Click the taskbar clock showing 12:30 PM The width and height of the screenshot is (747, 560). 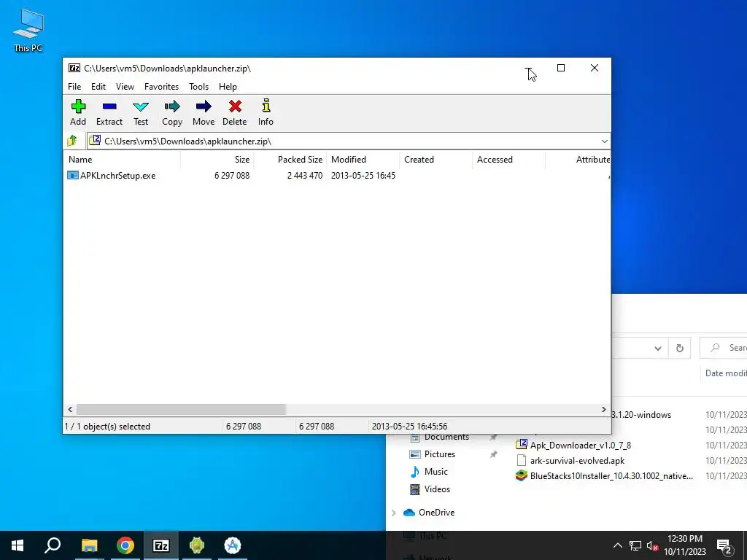pyautogui.click(x=684, y=545)
